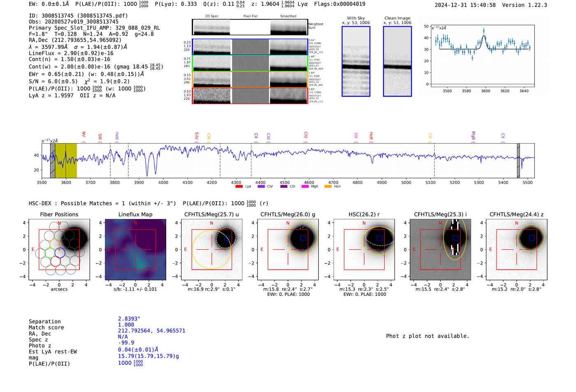Click the Separation value 2.8393"
This screenshot has width=576, height=392.
[129, 319]
